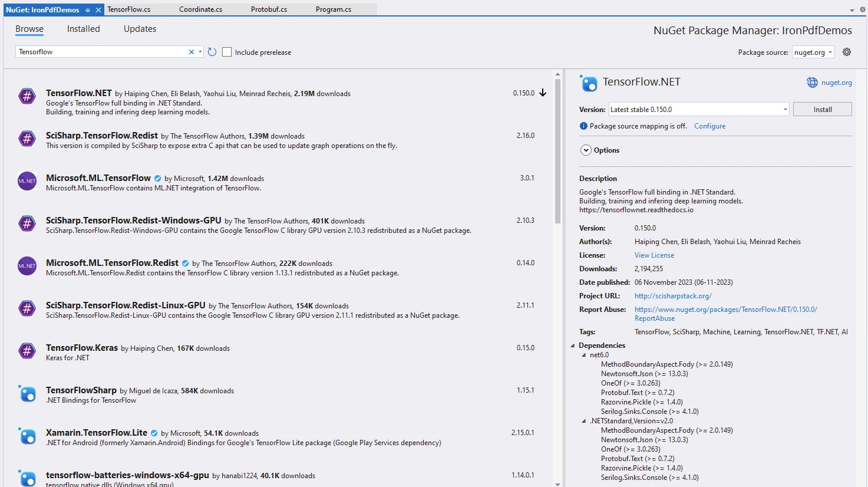Open NuGet settings gear icon
The width and height of the screenshot is (868, 487).
point(847,52)
